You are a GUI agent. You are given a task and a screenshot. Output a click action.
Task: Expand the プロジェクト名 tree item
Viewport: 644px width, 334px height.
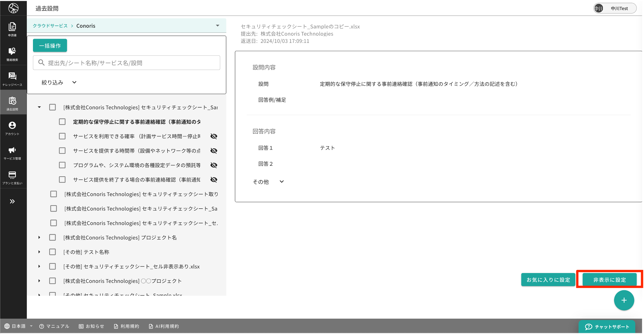point(39,237)
